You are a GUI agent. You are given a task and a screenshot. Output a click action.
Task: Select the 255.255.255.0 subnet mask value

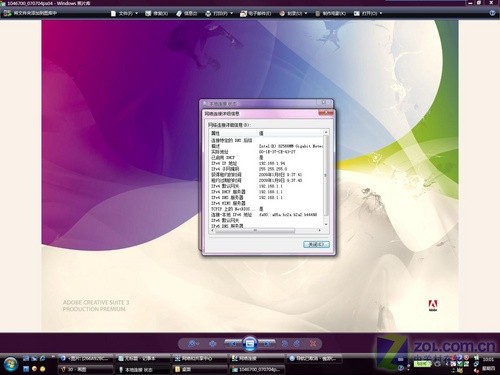pyautogui.click(x=273, y=169)
